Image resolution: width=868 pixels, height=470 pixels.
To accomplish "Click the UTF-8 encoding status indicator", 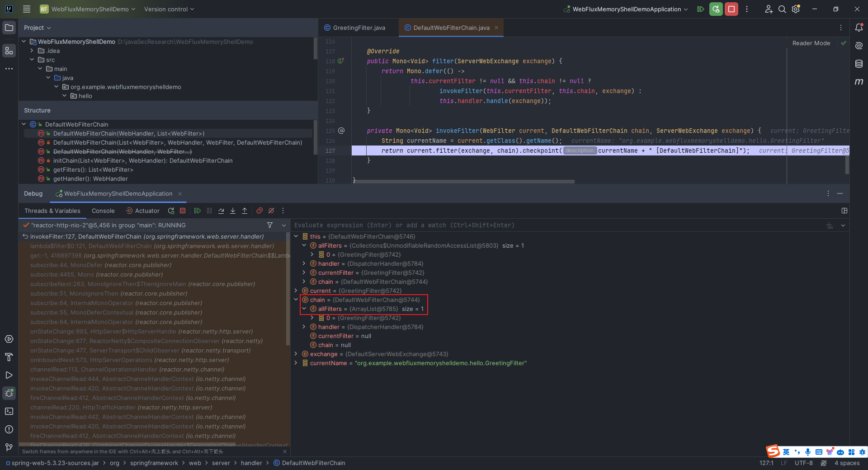I will pyautogui.click(x=804, y=463).
